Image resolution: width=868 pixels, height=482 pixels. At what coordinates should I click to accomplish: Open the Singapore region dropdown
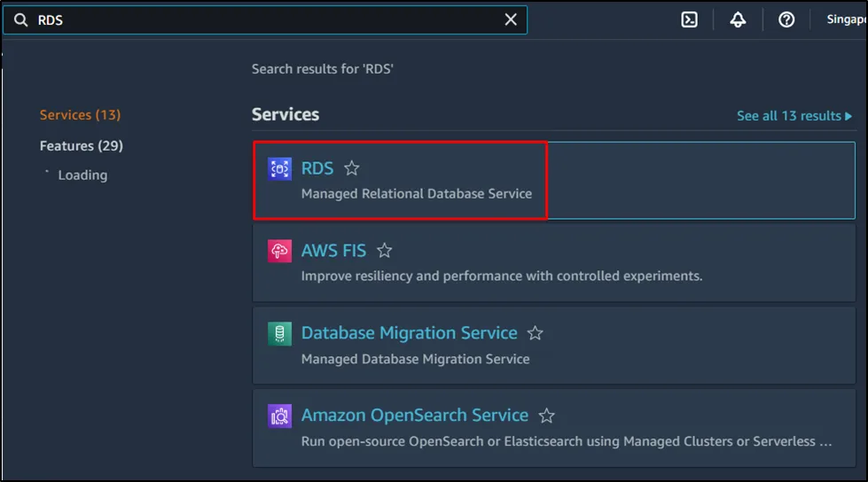click(845, 19)
